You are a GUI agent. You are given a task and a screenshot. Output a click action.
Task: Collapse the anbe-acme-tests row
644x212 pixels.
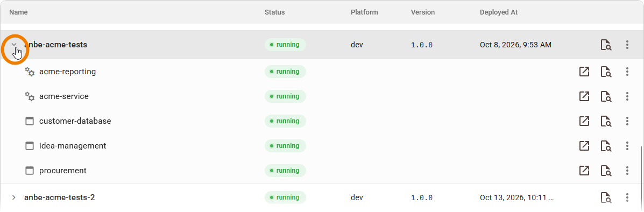pos(13,44)
